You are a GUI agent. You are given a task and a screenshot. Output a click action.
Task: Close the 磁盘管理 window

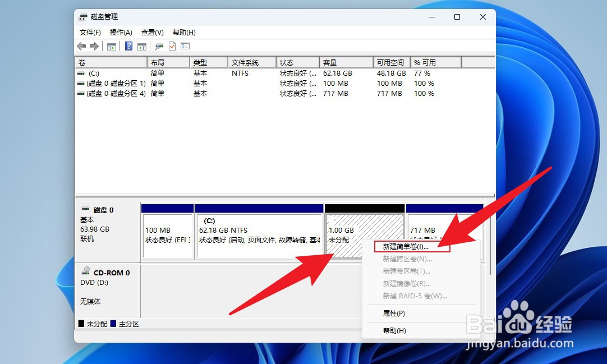pos(482,17)
